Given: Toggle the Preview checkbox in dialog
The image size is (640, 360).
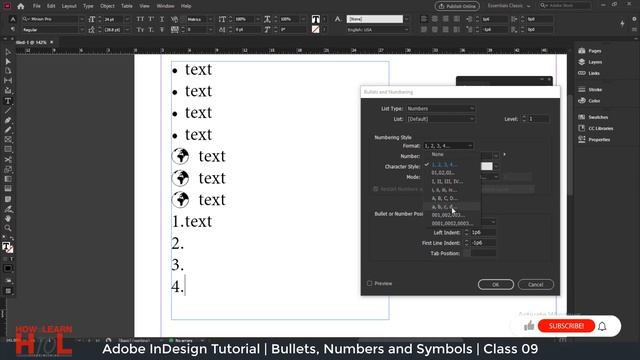Looking at the screenshot, I should tap(369, 283).
